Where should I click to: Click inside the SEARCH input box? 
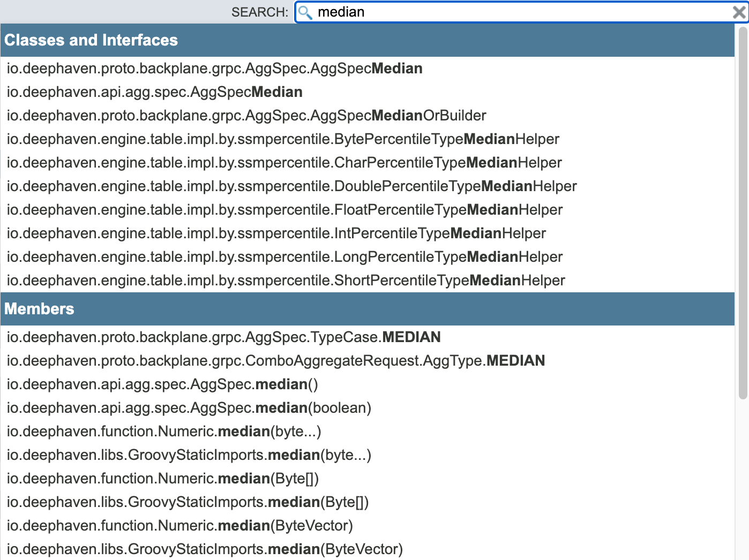pos(482,12)
